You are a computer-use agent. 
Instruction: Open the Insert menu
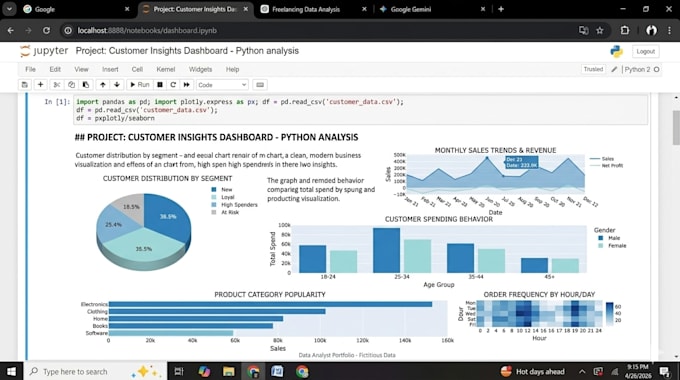(x=110, y=69)
